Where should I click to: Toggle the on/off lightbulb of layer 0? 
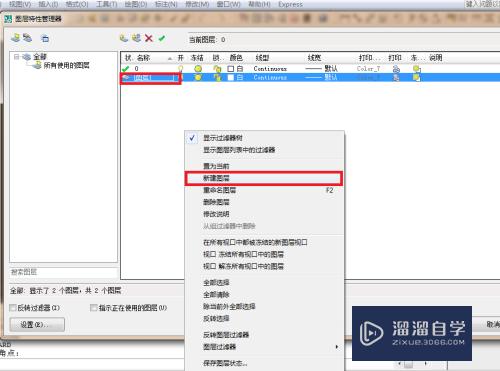click(x=180, y=69)
